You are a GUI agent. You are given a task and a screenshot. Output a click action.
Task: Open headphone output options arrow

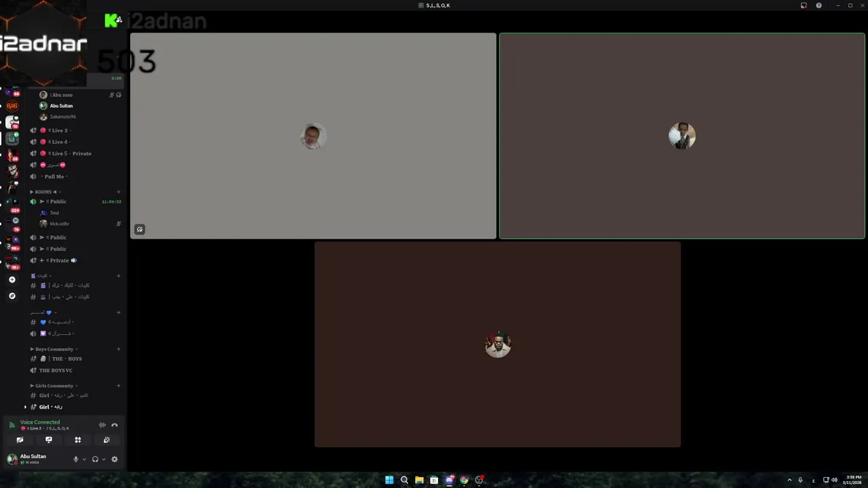(x=103, y=459)
